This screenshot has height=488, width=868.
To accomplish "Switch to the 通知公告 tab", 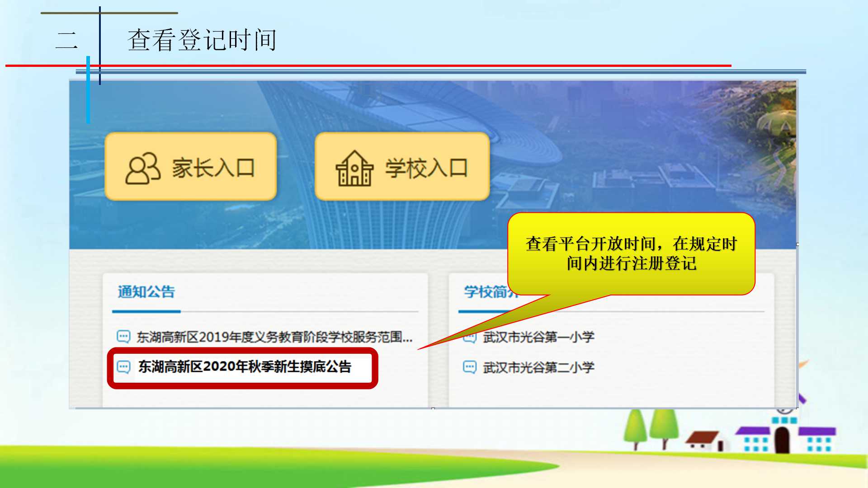I will click(146, 292).
